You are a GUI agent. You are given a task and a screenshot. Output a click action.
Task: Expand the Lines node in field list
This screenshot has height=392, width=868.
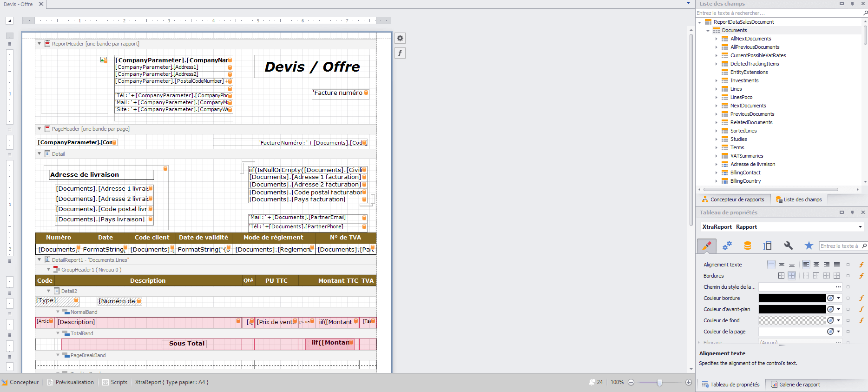point(717,89)
